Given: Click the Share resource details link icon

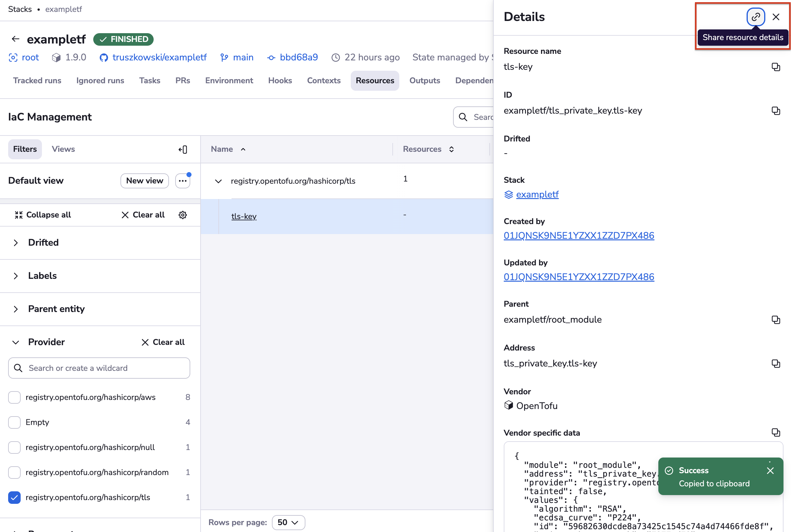Looking at the screenshot, I should 755,17.
